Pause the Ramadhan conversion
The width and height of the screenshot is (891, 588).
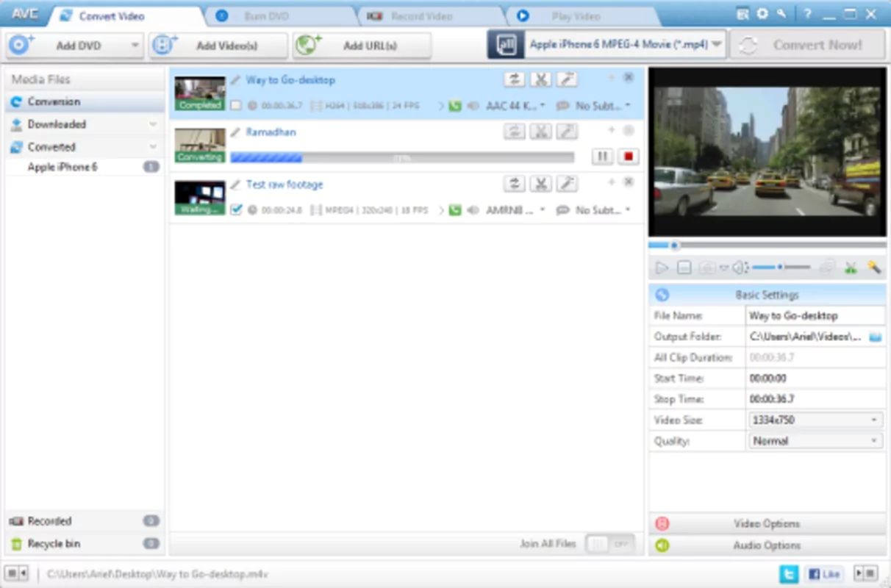pyautogui.click(x=601, y=156)
